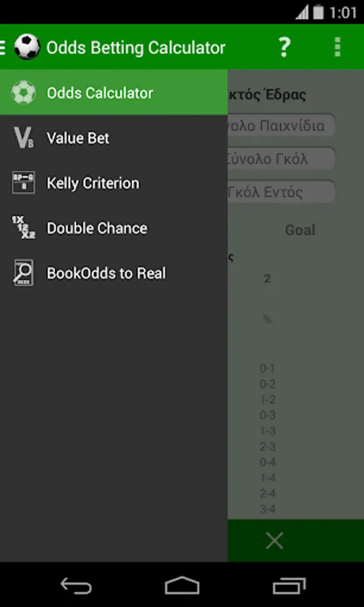Click the Odds Calculator soccer ball icon
The width and height of the screenshot is (364, 607).
24,92
